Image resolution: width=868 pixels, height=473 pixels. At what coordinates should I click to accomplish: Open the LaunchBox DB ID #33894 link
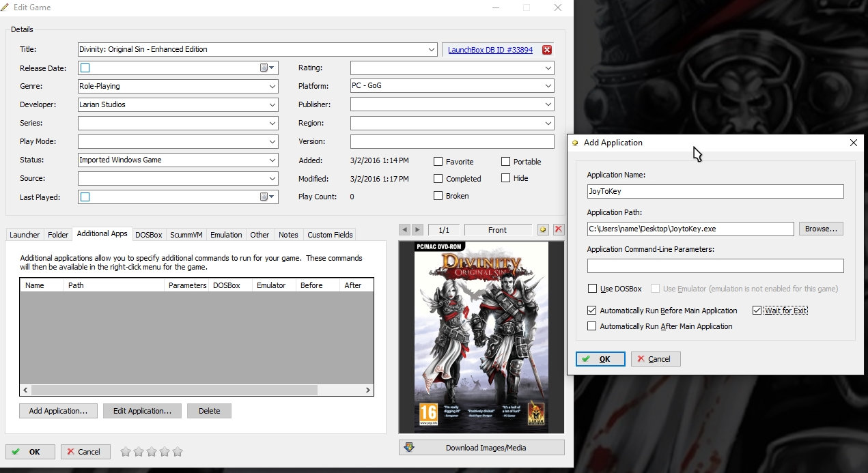coord(490,50)
